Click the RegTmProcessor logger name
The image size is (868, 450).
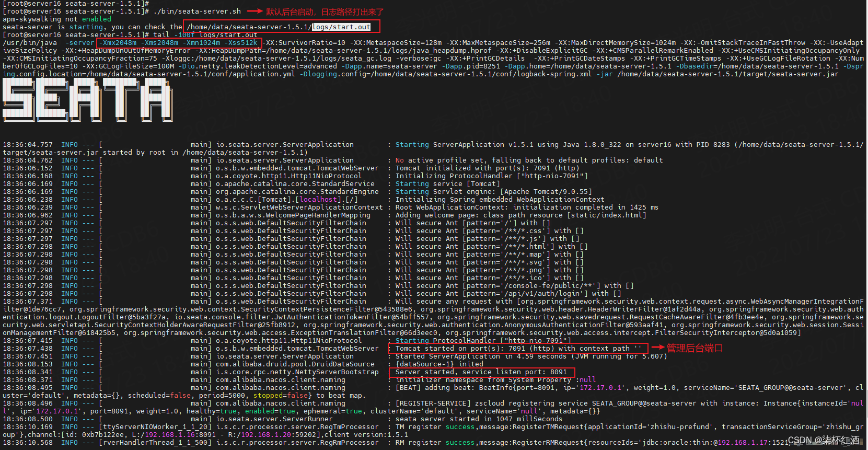point(297,426)
